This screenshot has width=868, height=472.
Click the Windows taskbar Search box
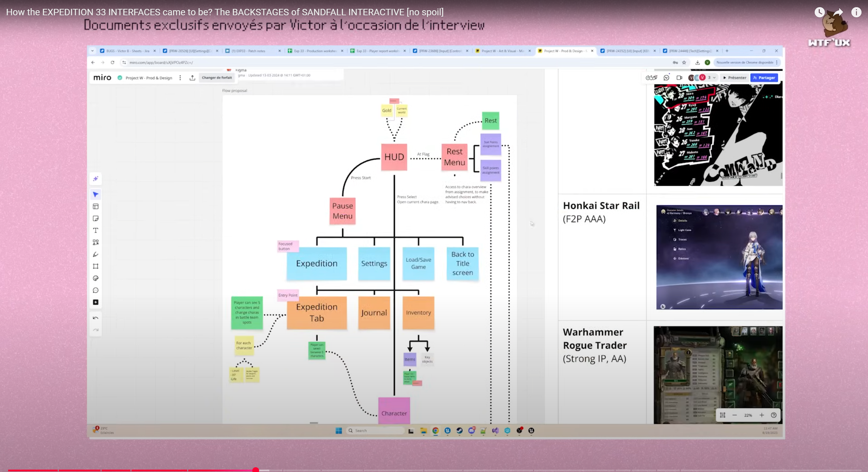375,431
